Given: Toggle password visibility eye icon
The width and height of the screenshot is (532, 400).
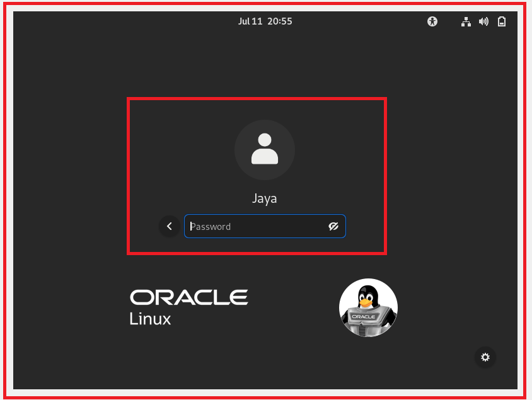Looking at the screenshot, I should [333, 226].
